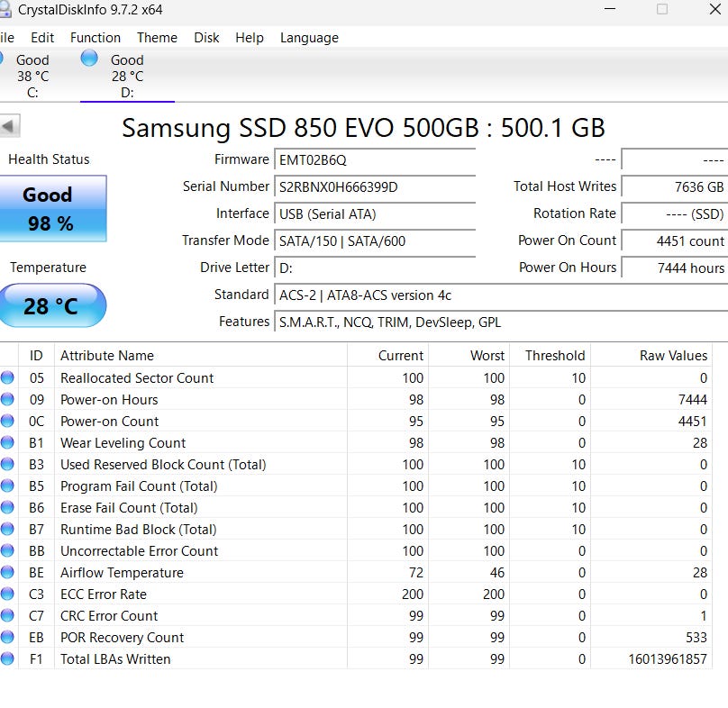Open the Language menu
Viewport: 728px width, 708px height.
(309, 38)
